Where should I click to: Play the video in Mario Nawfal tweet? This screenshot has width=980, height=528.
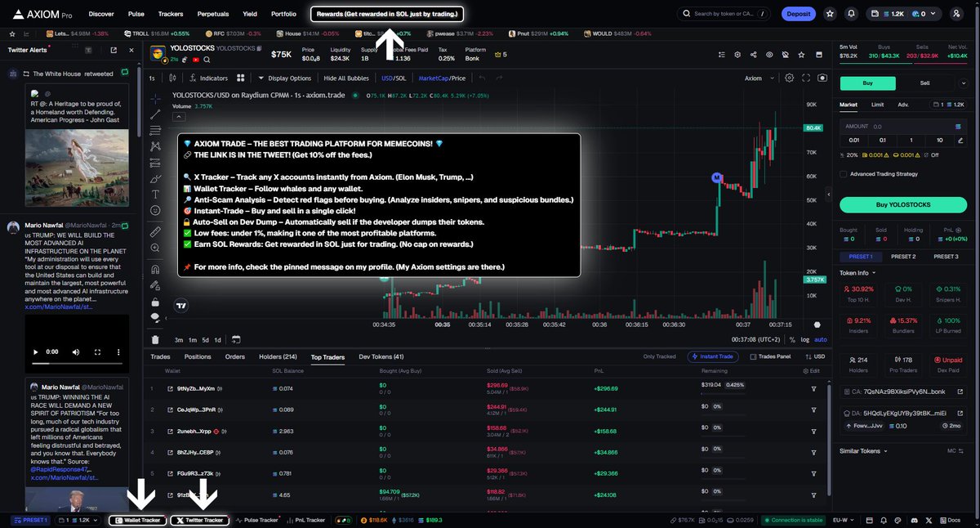tap(36, 352)
